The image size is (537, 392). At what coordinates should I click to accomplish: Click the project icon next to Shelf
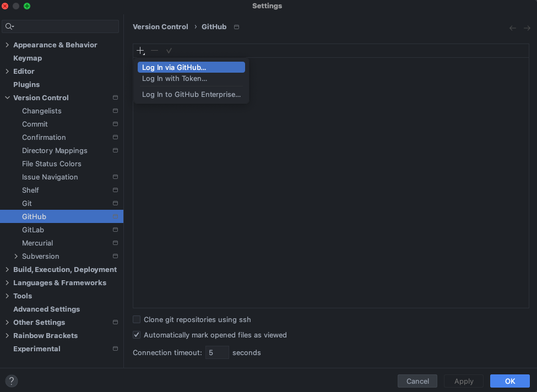116,190
